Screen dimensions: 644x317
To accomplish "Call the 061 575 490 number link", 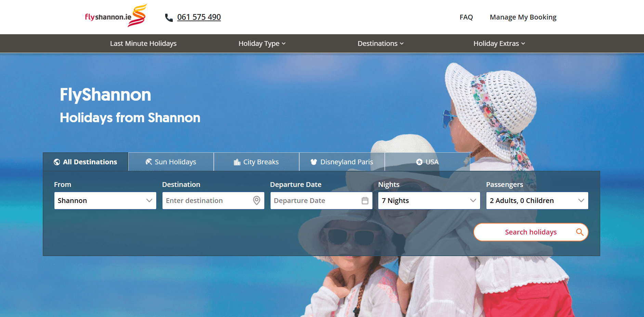I will tap(199, 17).
